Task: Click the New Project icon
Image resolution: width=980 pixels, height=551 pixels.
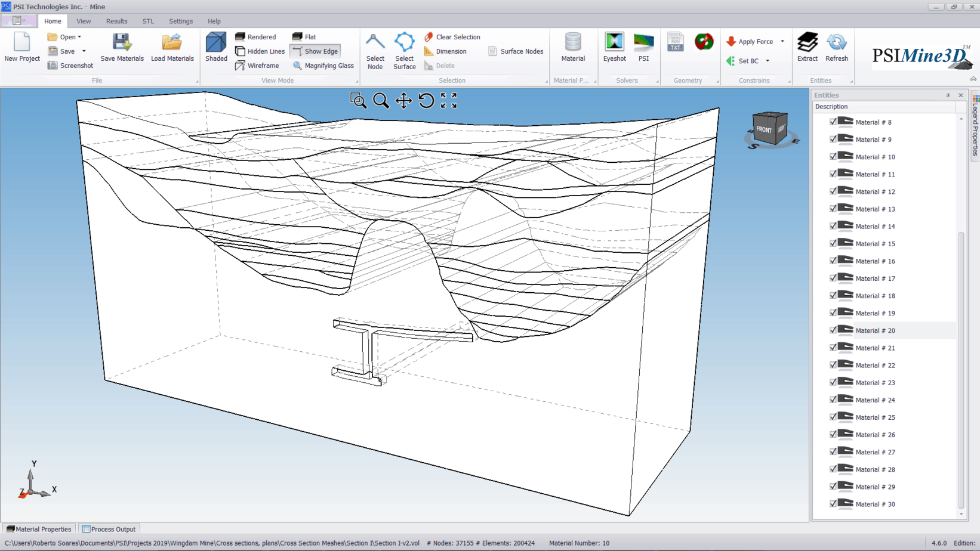Action: 22,47
